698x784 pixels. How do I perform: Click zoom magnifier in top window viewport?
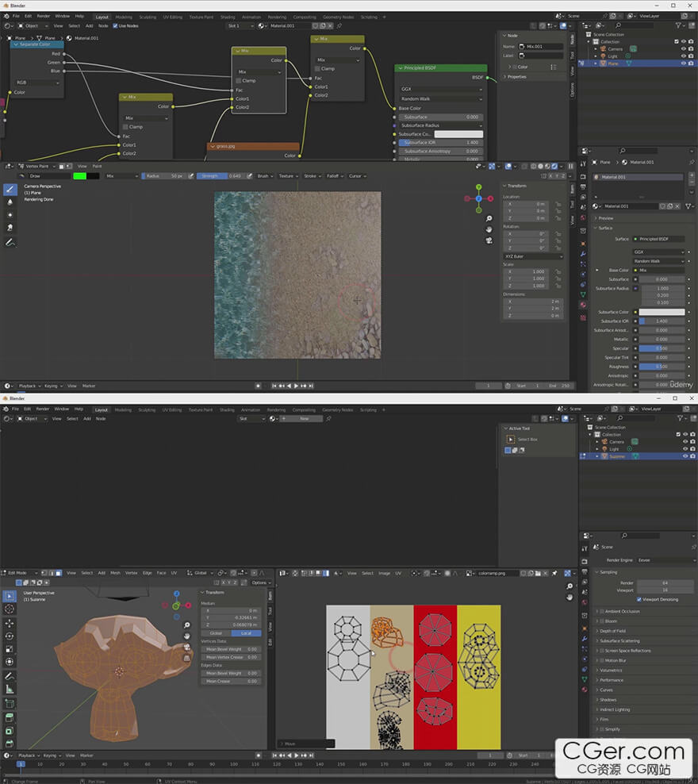[489, 218]
